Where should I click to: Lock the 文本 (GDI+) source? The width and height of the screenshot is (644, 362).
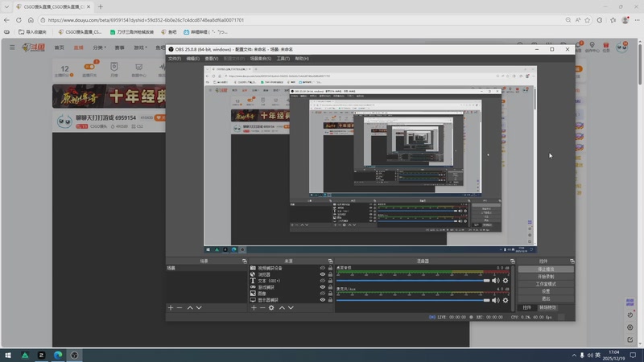tap(330, 281)
